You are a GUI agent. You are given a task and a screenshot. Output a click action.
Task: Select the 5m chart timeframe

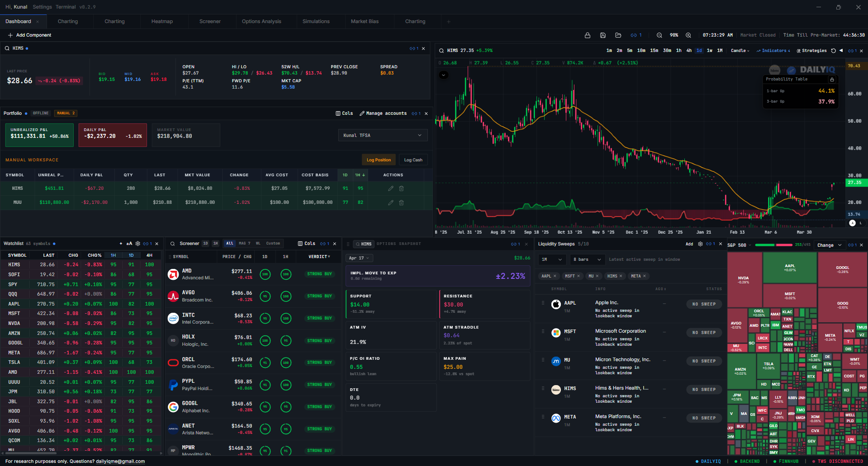point(630,51)
